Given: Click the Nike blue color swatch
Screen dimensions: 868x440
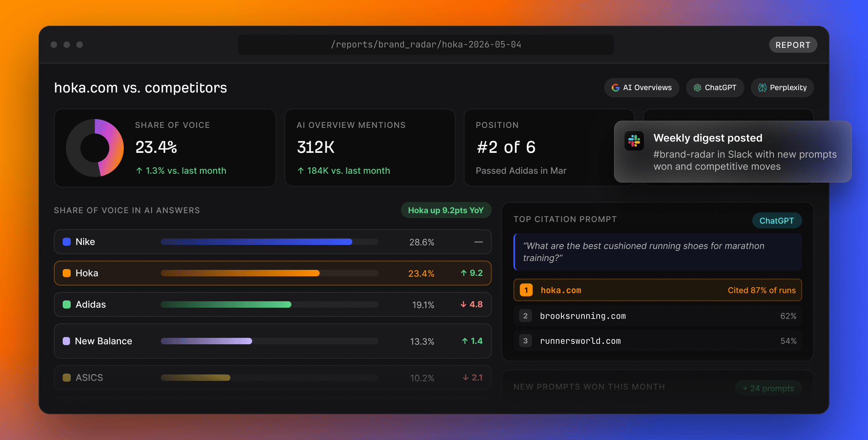Looking at the screenshot, I should 67,242.
